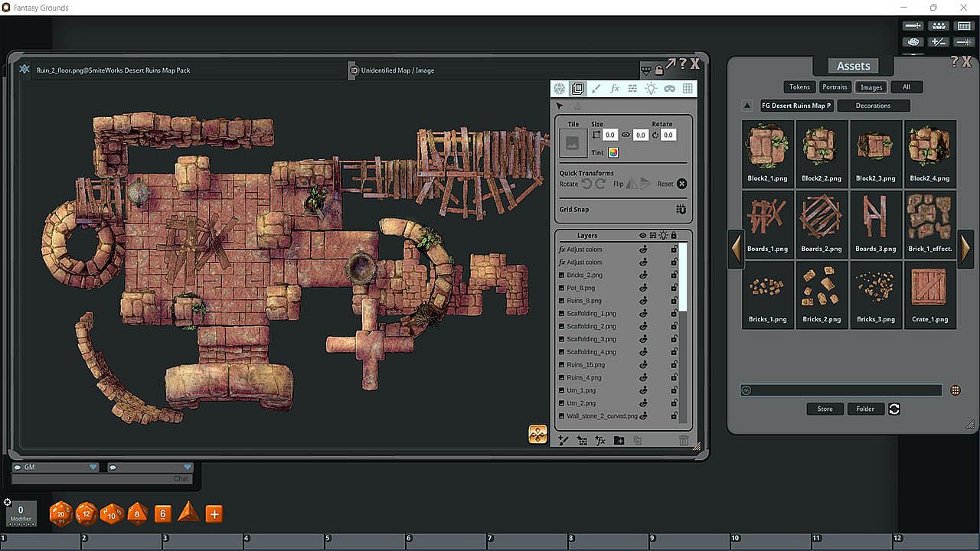980x551 pixels.
Task: Open the Tint color picker
Action: pyautogui.click(x=613, y=153)
